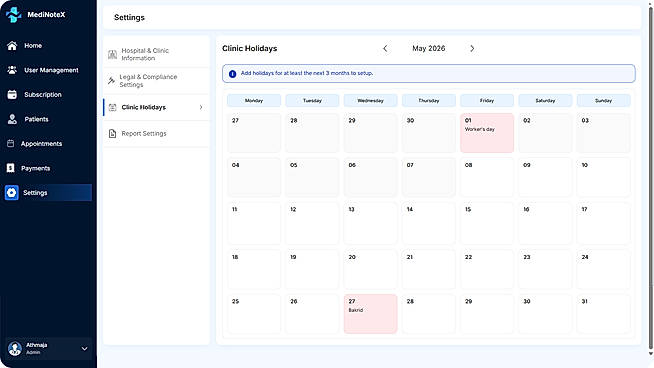The image size is (654, 368).
Task: Select calendar day 17
Action: pos(603,223)
